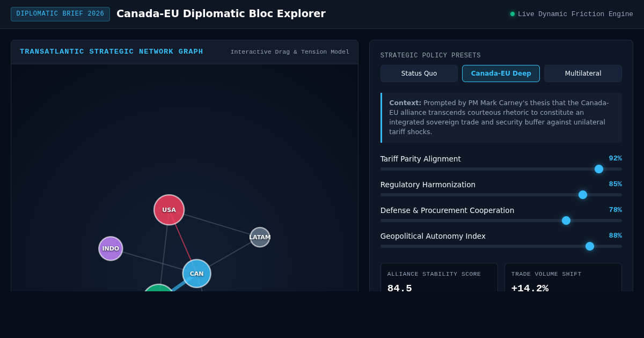The image size is (644, 338).
Task: Click the green live status dot
Action: tap(513, 14)
